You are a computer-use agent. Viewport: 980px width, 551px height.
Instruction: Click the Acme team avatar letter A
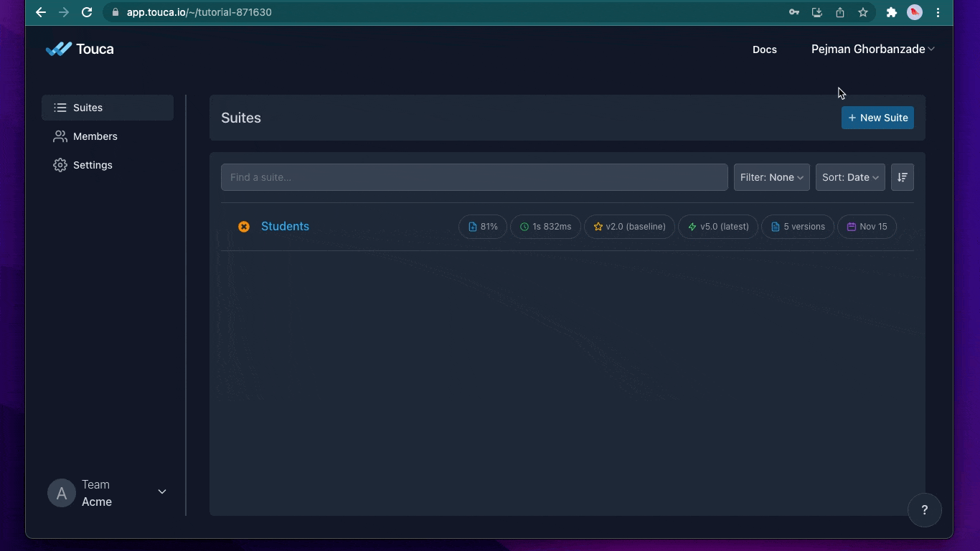click(62, 493)
